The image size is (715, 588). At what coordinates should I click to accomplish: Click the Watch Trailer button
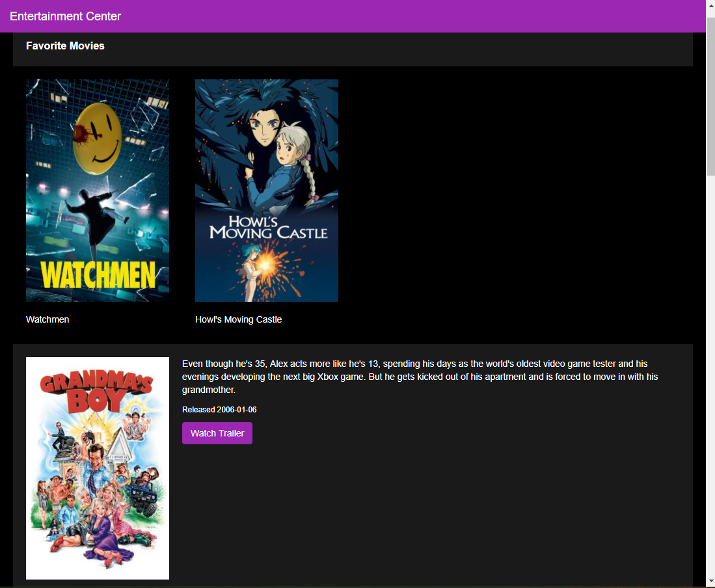pos(217,433)
